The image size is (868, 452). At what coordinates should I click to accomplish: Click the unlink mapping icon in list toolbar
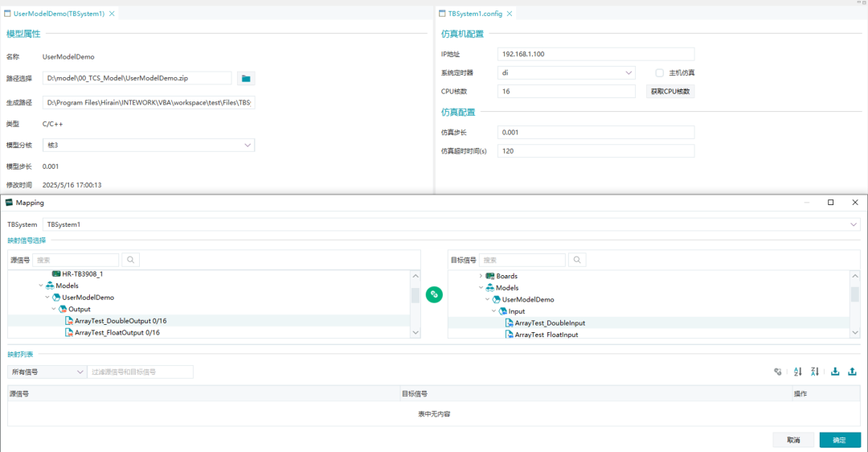pyautogui.click(x=778, y=372)
